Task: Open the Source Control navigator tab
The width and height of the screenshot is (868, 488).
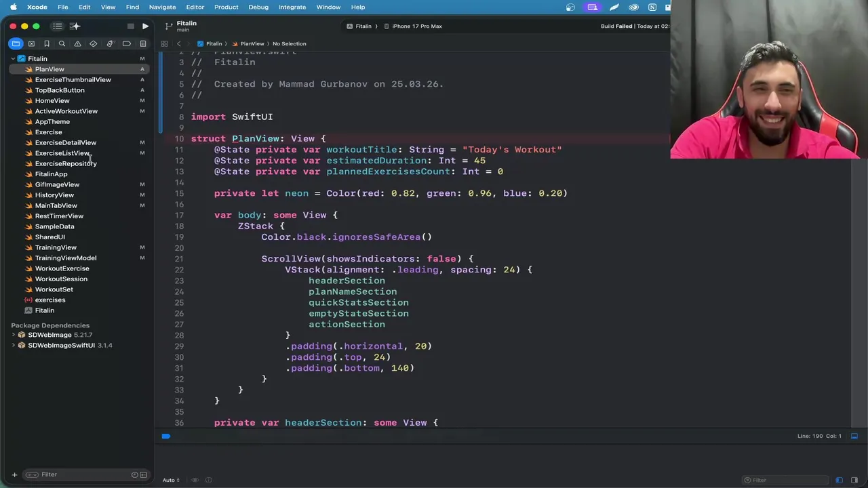Action: click(x=31, y=43)
